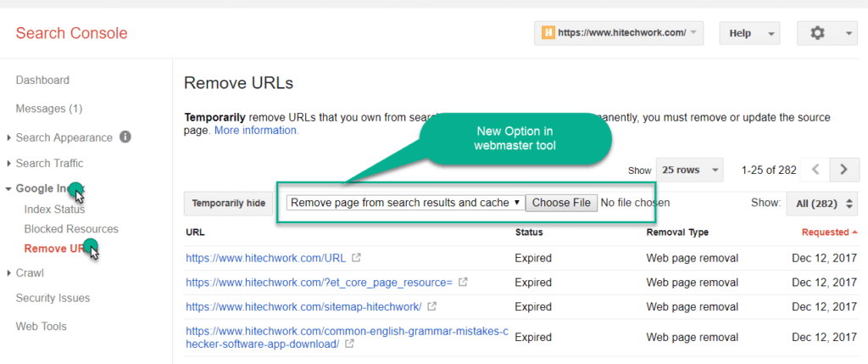The image size is (868, 364).
Task: Open the hitechwork.com/URL link
Action: coord(265,258)
